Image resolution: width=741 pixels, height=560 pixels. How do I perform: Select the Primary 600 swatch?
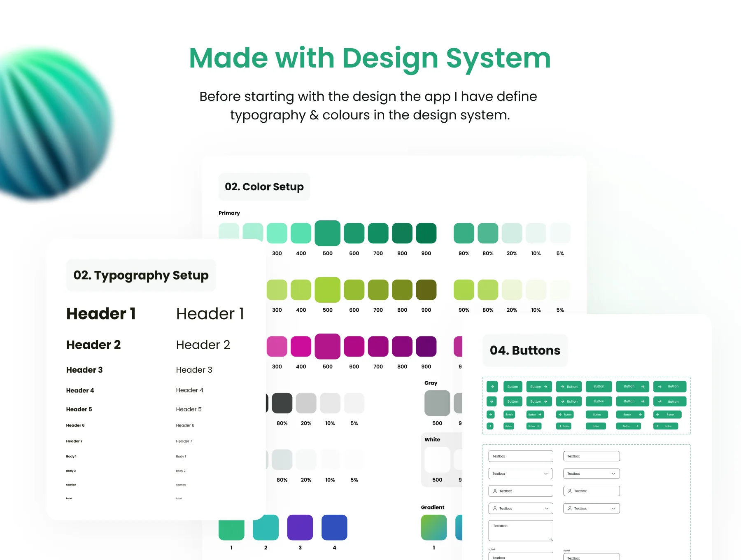(354, 233)
